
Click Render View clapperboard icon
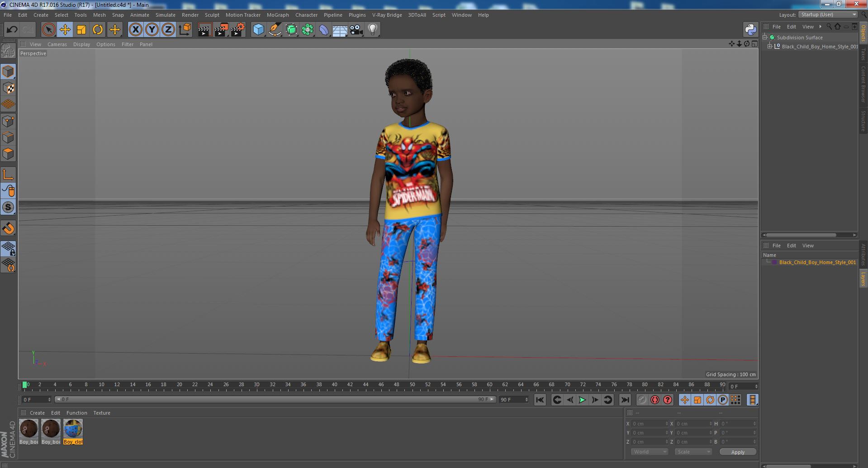(204, 30)
